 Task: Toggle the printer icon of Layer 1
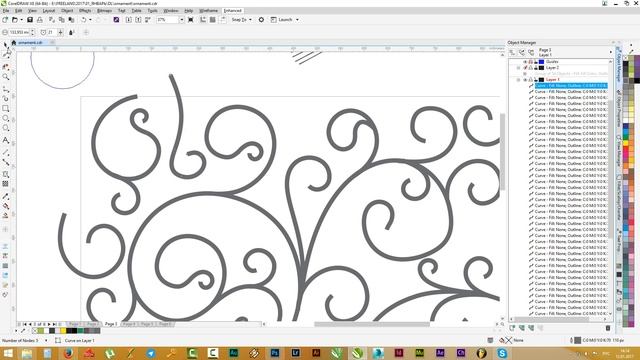[x=531, y=80]
